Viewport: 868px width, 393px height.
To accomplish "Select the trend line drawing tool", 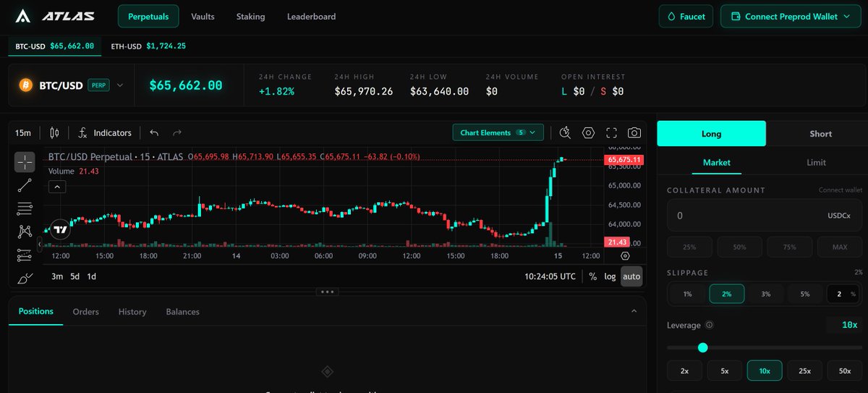I will pyautogui.click(x=25, y=185).
